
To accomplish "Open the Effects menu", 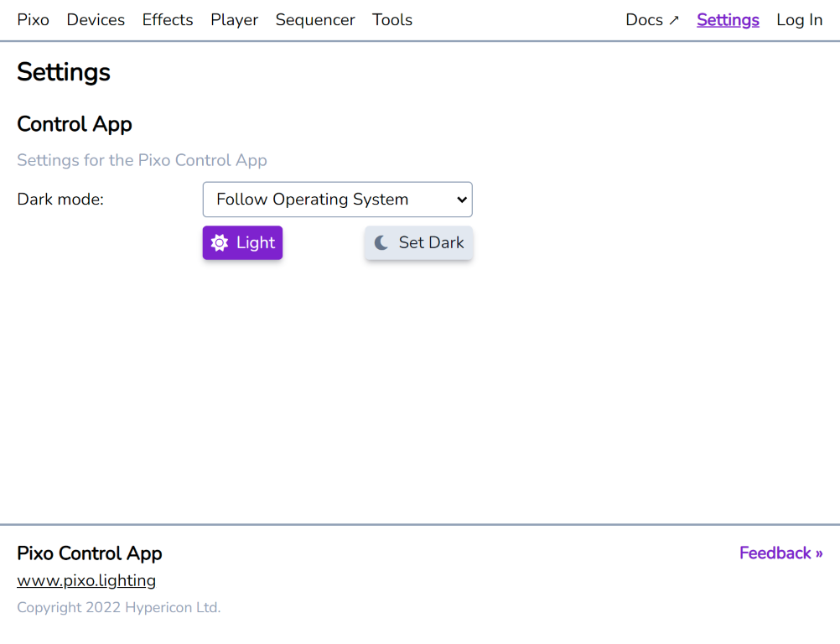I will pos(168,19).
